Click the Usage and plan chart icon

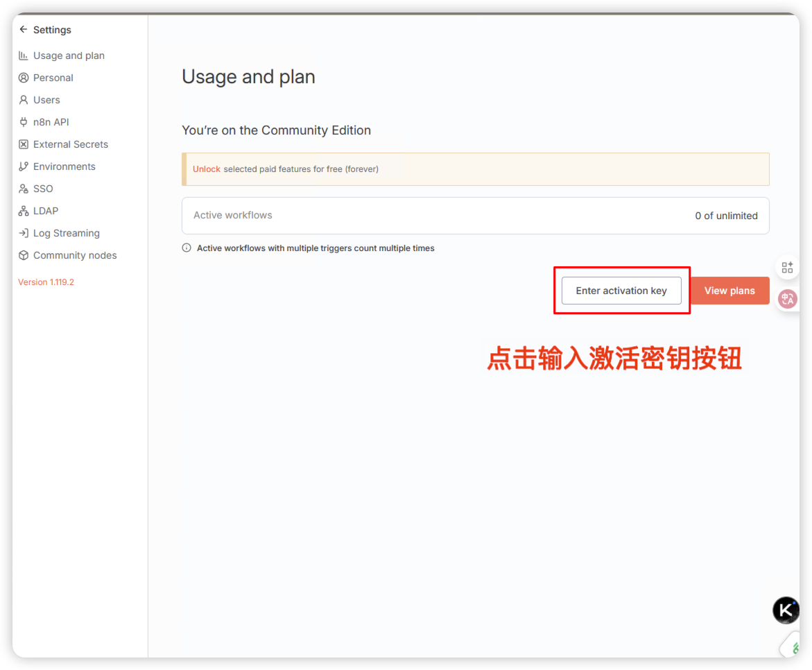(x=24, y=55)
